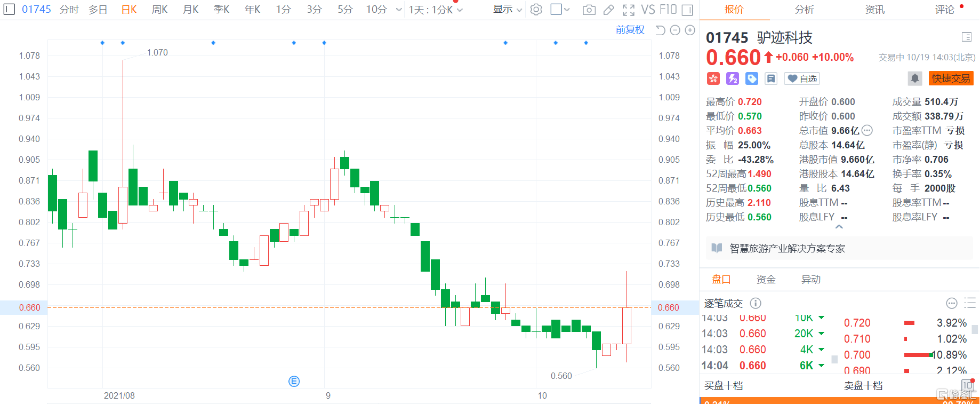980x404 pixels.
Task: Expand the 6K trade row arrow
Action: [x=821, y=366]
